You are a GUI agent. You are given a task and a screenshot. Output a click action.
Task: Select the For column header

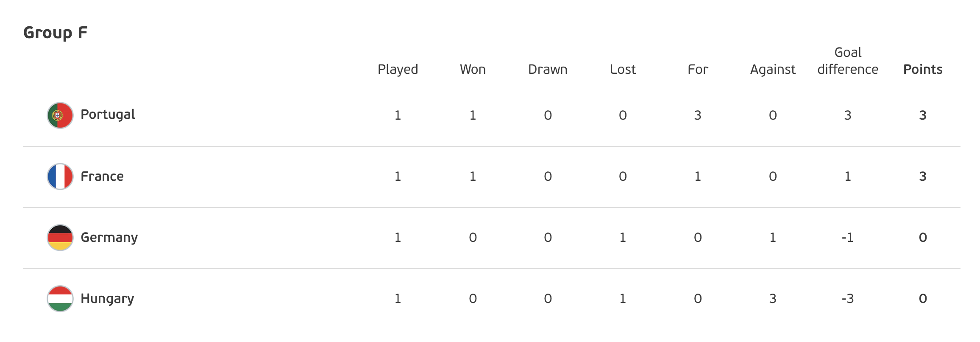(698, 69)
